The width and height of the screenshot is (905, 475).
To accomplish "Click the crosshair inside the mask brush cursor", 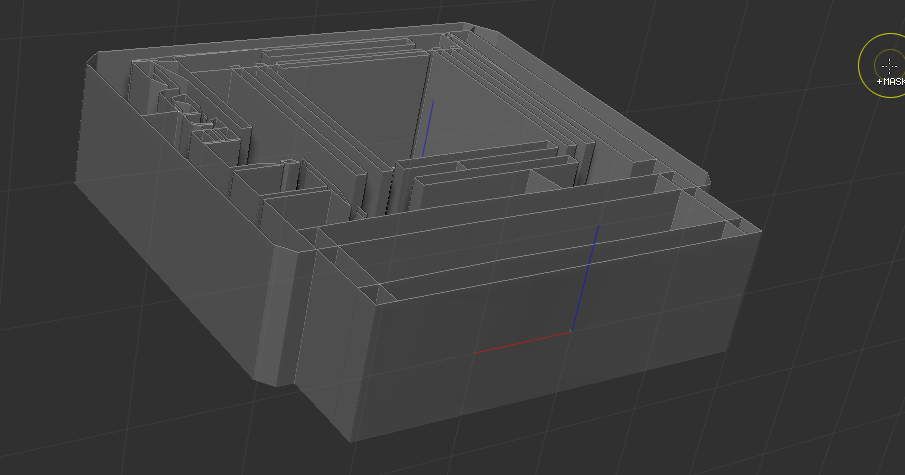I will pos(889,64).
